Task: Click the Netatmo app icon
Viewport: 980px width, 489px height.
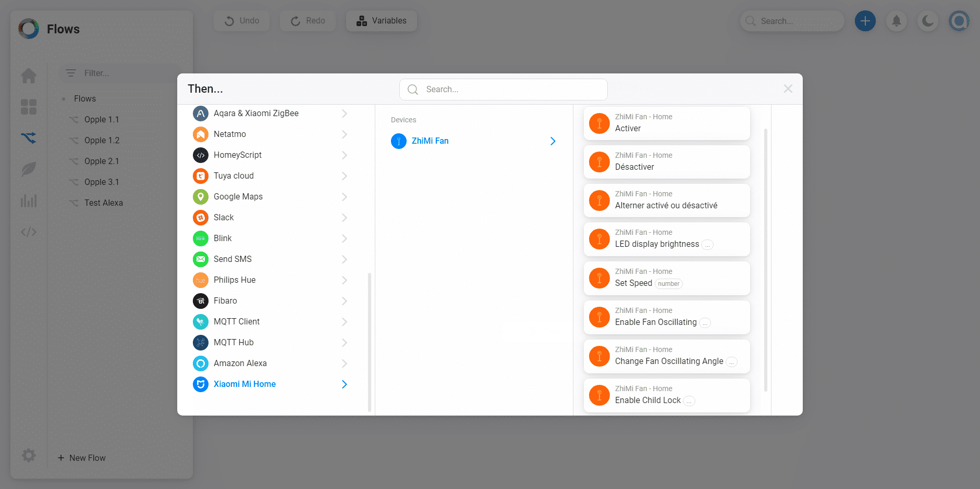Action: point(201,134)
